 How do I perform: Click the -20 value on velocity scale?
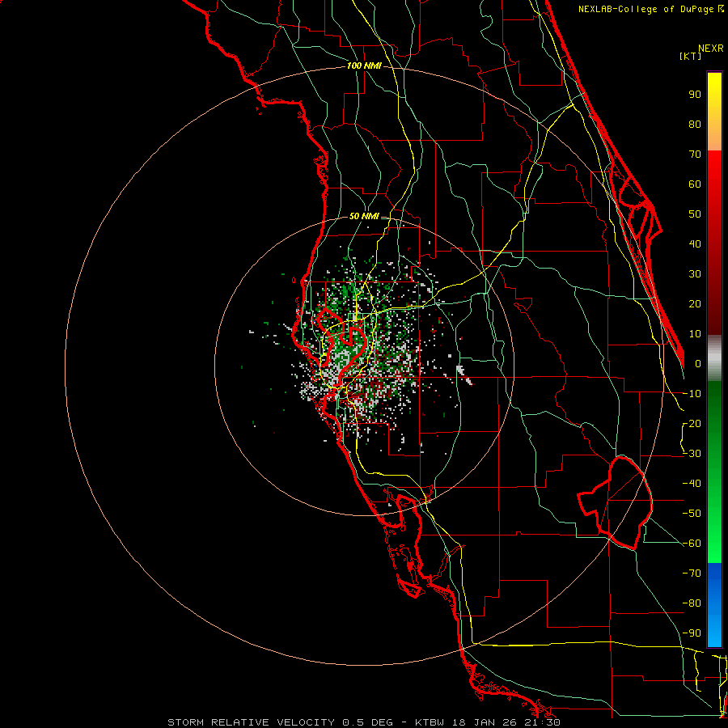692,424
